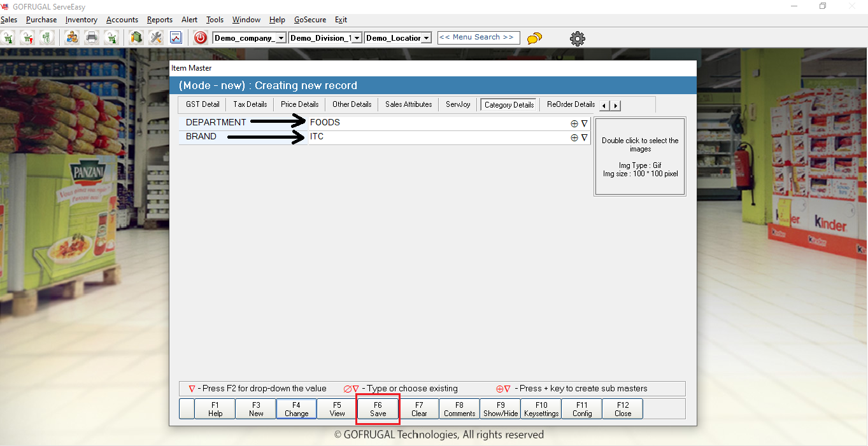Click the image selection box
The height and width of the screenshot is (446, 868).
(x=640, y=157)
